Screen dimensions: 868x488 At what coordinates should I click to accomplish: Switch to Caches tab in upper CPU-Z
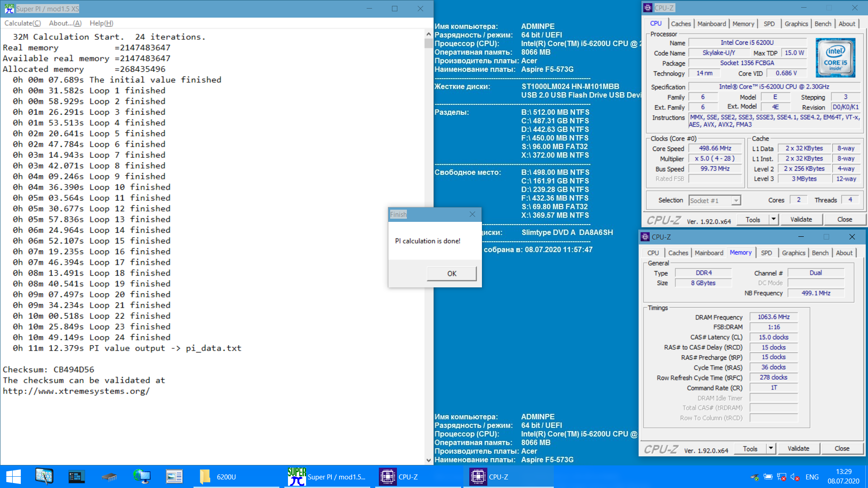pos(681,24)
